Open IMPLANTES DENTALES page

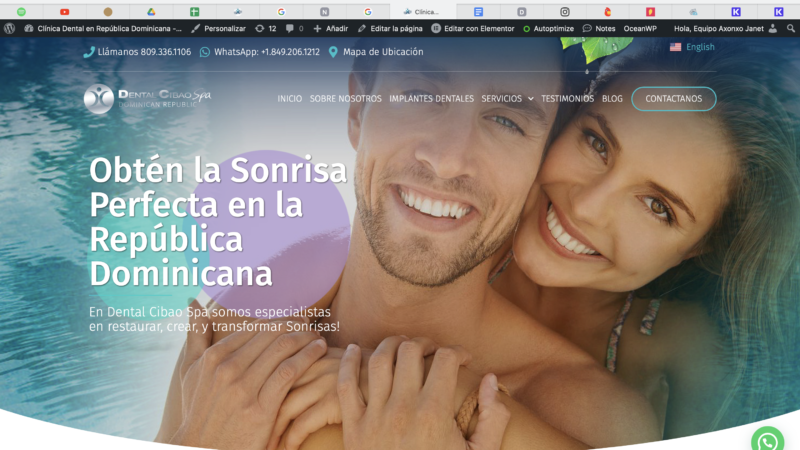(x=431, y=98)
